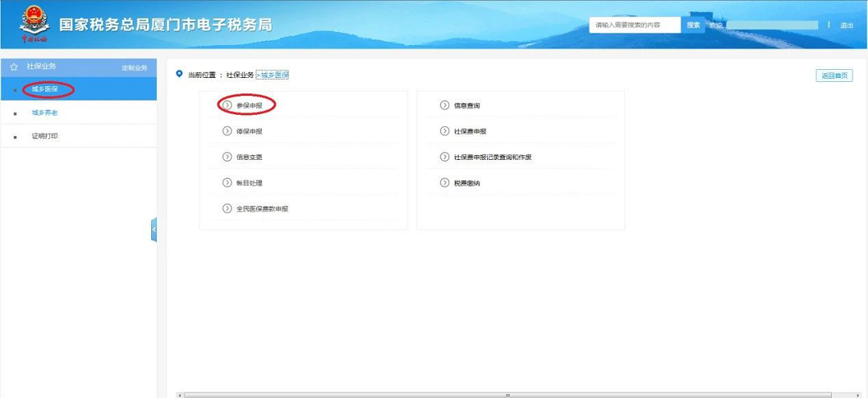Viewport: 868px width, 398px height.
Task: Click the arrow icon beside 帐目处理
Action: pos(227,183)
